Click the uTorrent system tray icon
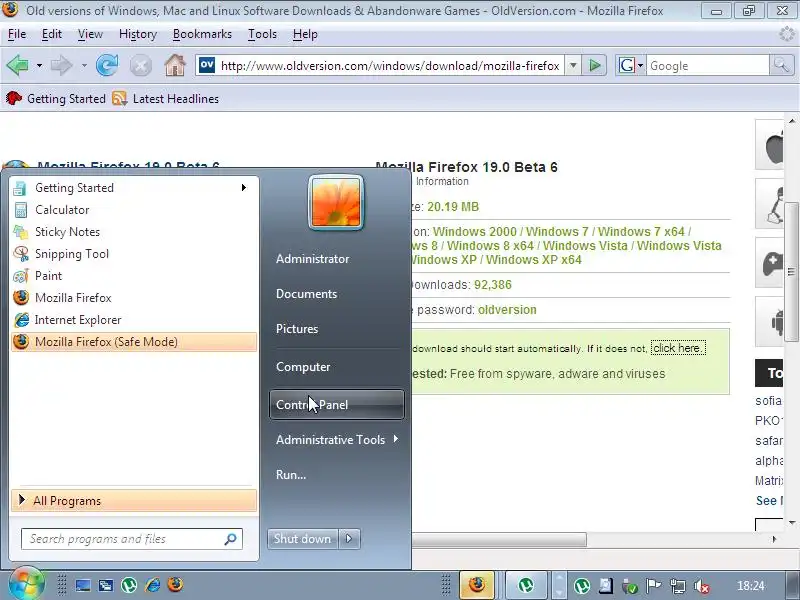The image size is (800, 600). click(582, 586)
